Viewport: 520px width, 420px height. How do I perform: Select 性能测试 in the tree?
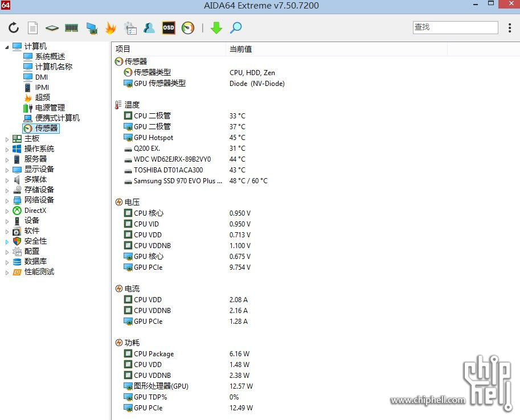[39, 272]
